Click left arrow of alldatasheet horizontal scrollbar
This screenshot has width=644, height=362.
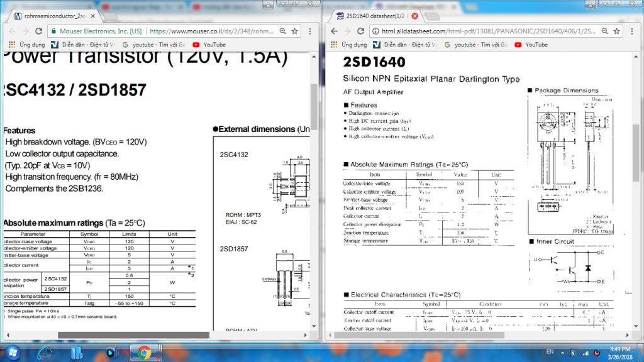tap(330, 336)
